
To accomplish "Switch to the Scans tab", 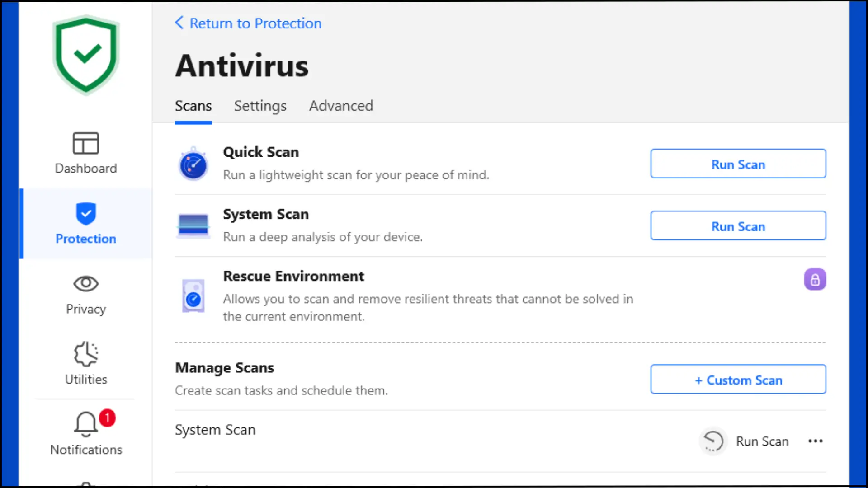I will click(193, 106).
